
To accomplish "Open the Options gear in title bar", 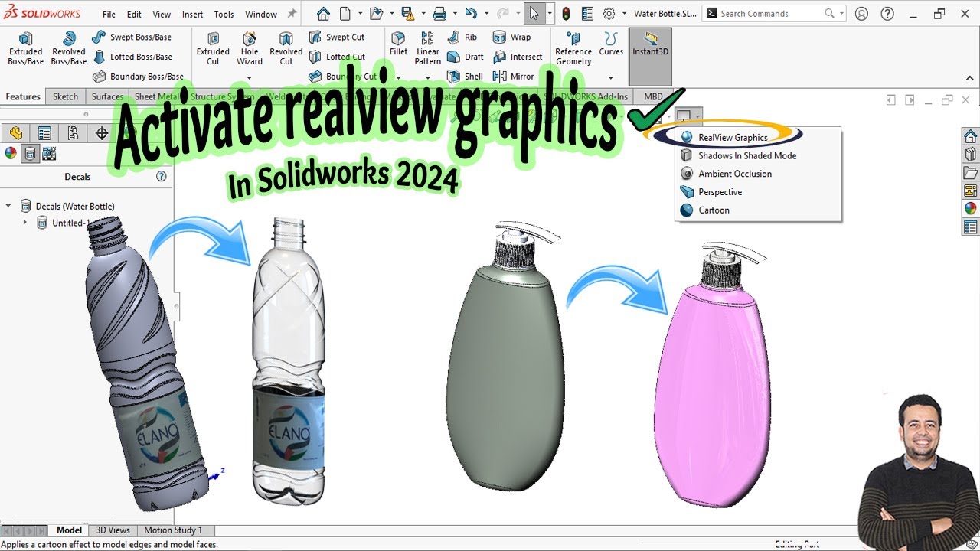I will [x=609, y=14].
